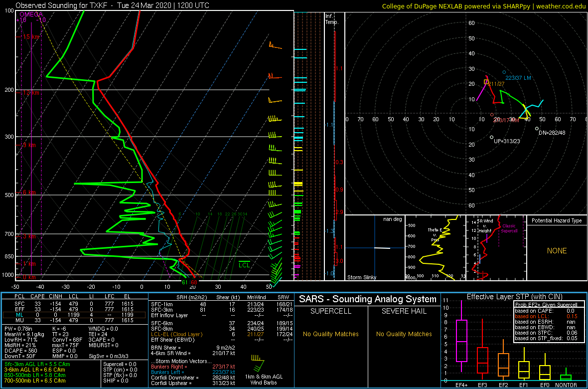Select the MU parcel row

pyautogui.click(x=74, y=320)
